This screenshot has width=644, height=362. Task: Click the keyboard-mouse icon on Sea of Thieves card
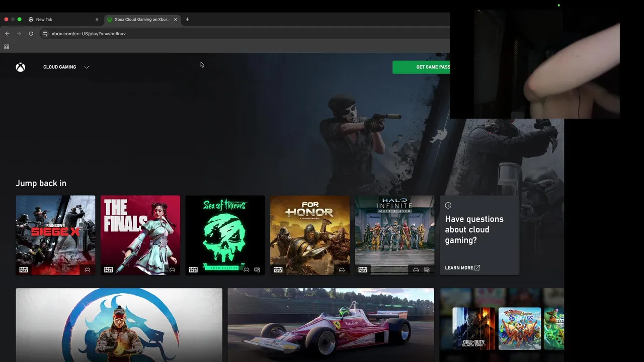tap(257, 269)
